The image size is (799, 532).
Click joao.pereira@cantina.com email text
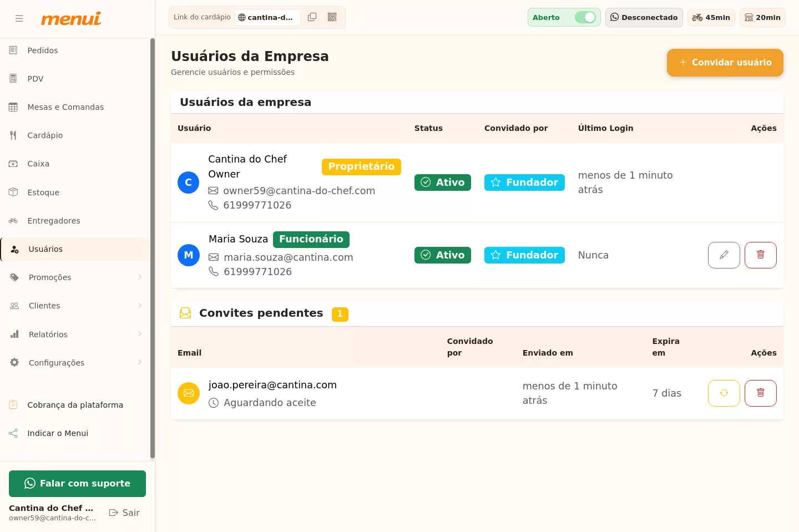[x=272, y=385]
